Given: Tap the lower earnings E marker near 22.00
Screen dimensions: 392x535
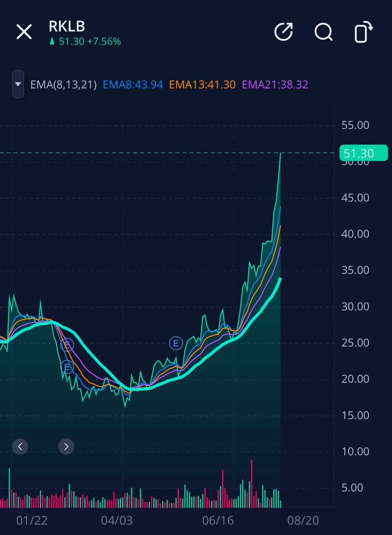Looking at the screenshot, I should point(67,367).
